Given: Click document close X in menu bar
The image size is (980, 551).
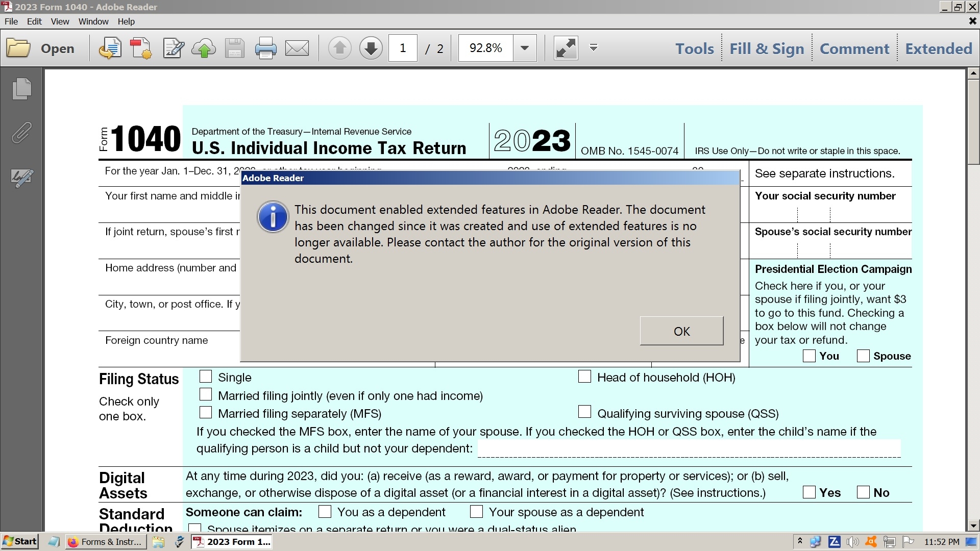Looking at the screenshot, I should coord(972,21).
